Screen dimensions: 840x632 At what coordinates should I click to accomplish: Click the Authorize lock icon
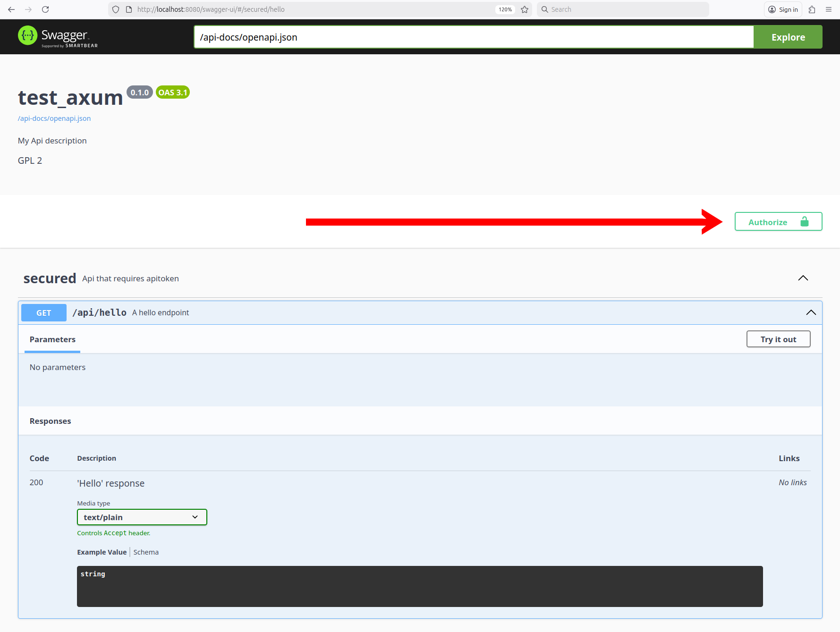click(805, 222)
